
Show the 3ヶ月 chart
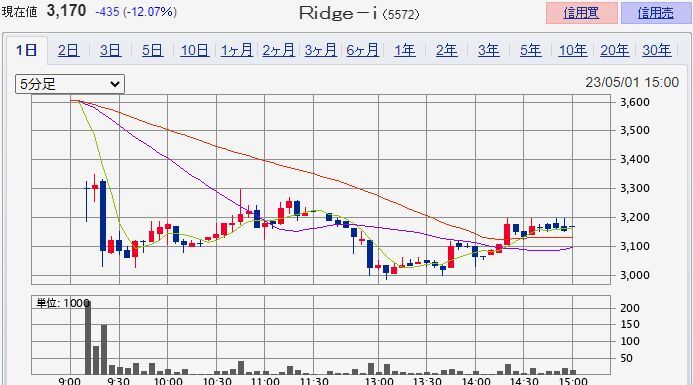[x=320, y=50]
